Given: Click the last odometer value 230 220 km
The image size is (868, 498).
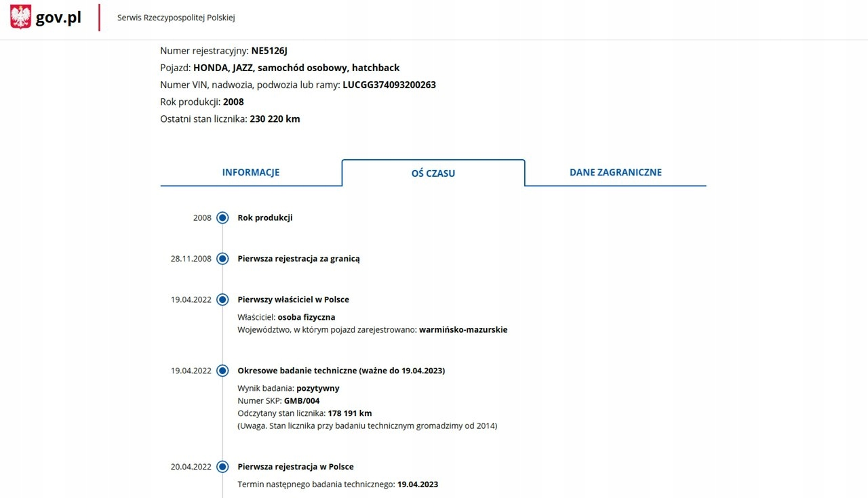Looking at the screenshot, I should pos(275,119).
